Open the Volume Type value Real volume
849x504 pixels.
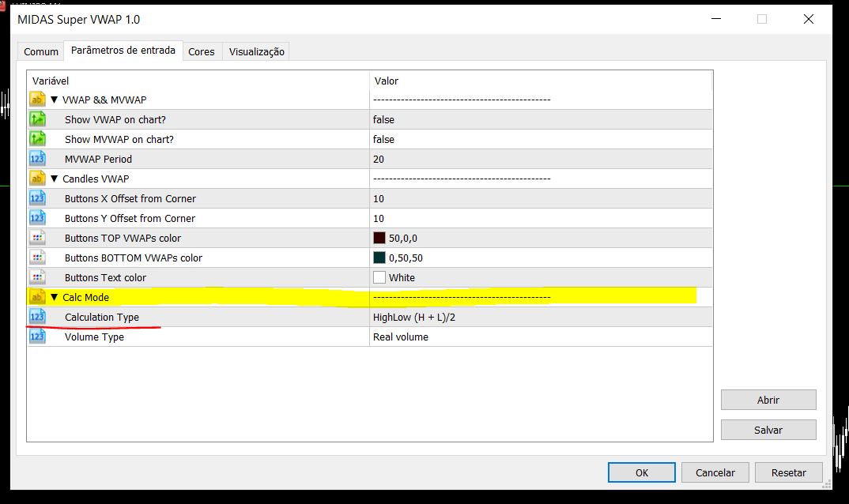click(x=401, y=337)
